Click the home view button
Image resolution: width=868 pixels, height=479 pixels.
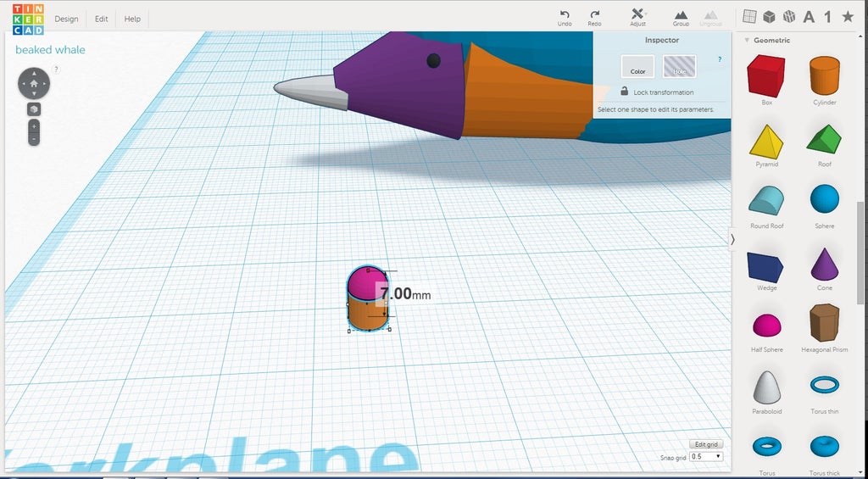pyautogui.click(x=34, y=84)
